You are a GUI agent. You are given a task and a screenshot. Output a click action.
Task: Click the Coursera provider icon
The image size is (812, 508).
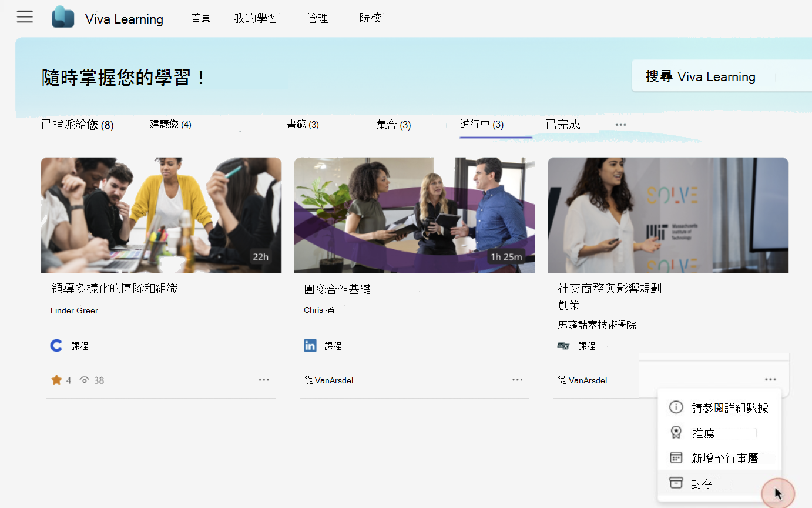(x=56, y=346)
